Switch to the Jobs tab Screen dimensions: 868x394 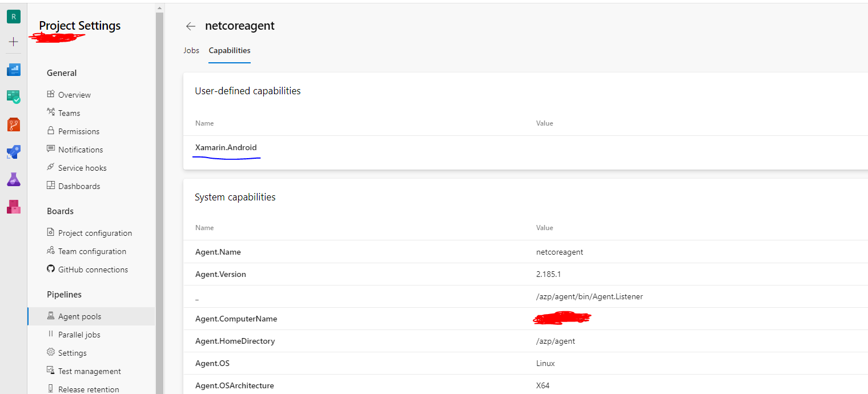[191, 50]
